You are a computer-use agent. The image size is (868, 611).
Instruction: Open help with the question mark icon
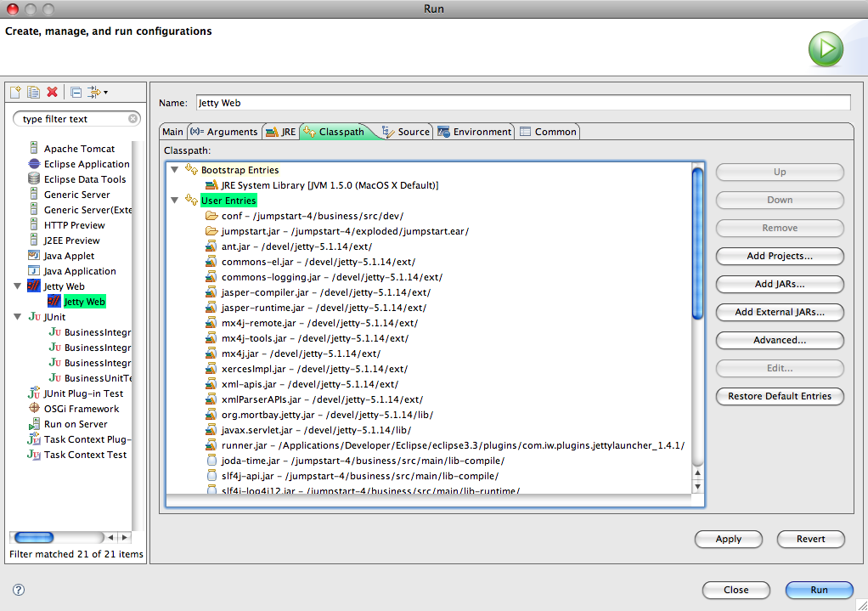point(19,590)
